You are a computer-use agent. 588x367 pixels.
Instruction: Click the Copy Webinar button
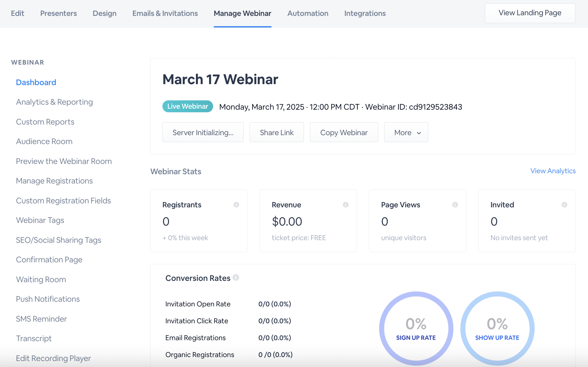[344, 132]
